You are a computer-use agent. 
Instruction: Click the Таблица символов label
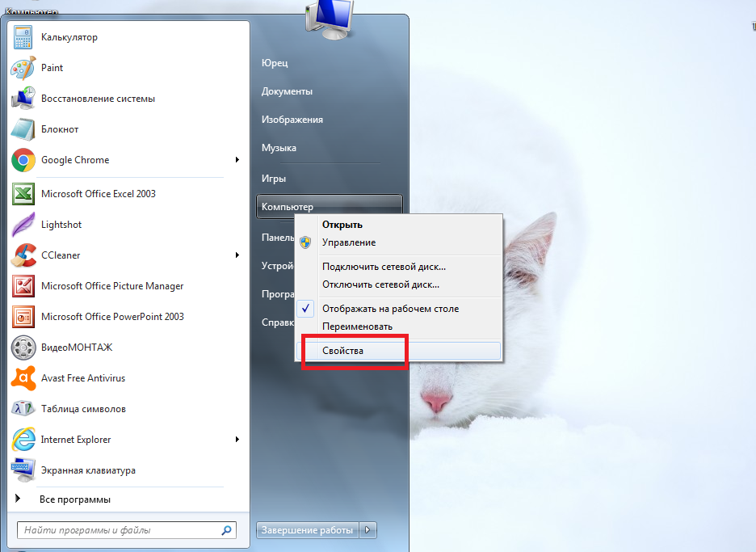[83, 409]
